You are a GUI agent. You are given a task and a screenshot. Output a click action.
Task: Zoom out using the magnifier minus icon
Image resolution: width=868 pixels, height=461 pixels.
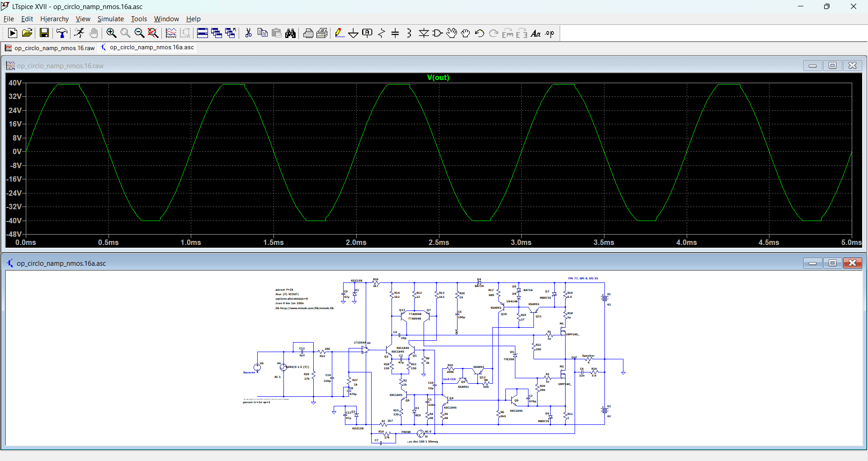tap(139, 33)
